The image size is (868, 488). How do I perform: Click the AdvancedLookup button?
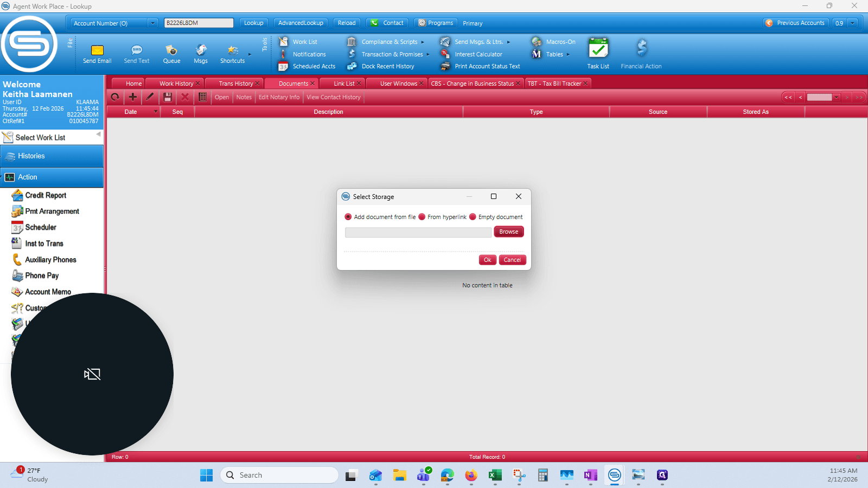pyautogui.click(x=301, y=23)
